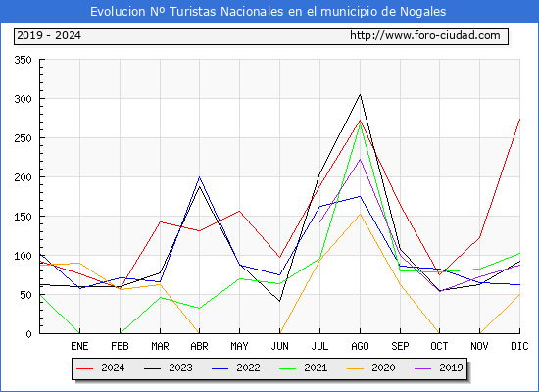Image resolution: width=539 pixels, height=392 pixels.
Task: Click the 0 value on the vertical axis
Action: (x=28, y=334)
